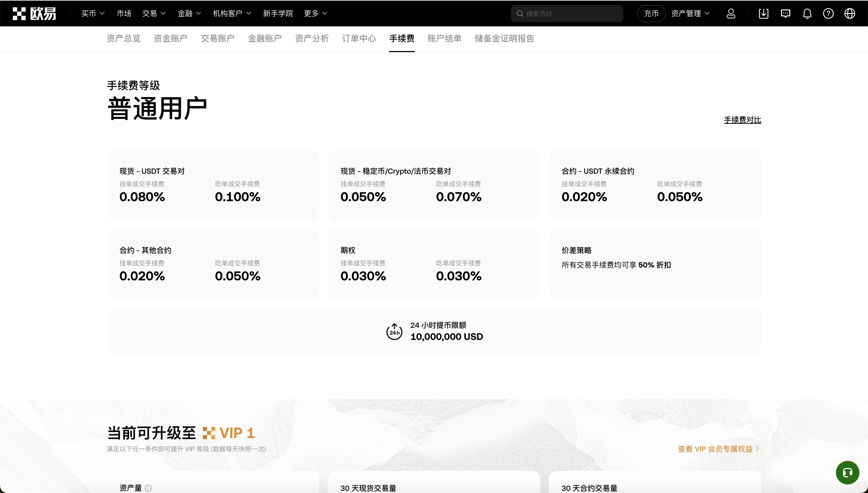The width and height of the screenshot is (868, 493).
Task: Open the floating customer service bubble
Action: [848, 472]
